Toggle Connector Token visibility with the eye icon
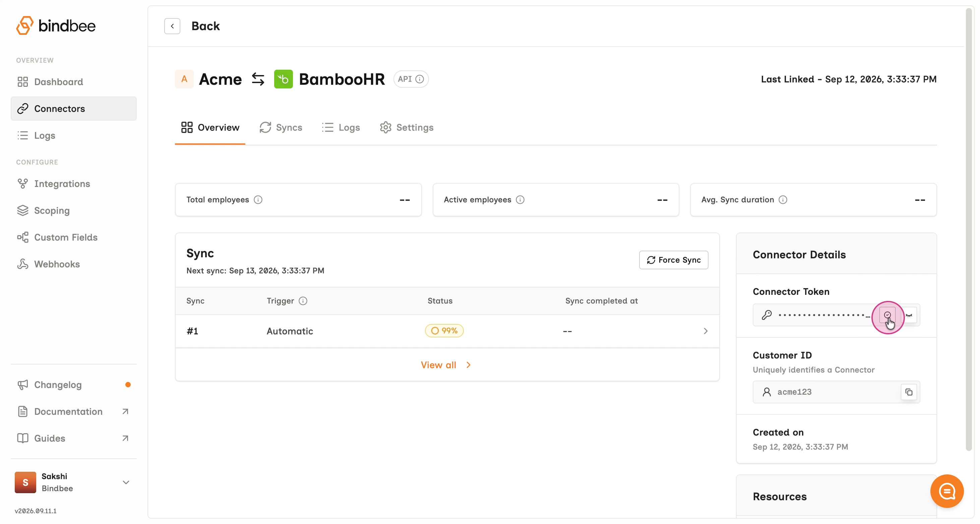Image resolution: width=980 pixels, height=524 pixels. (909, 315)
